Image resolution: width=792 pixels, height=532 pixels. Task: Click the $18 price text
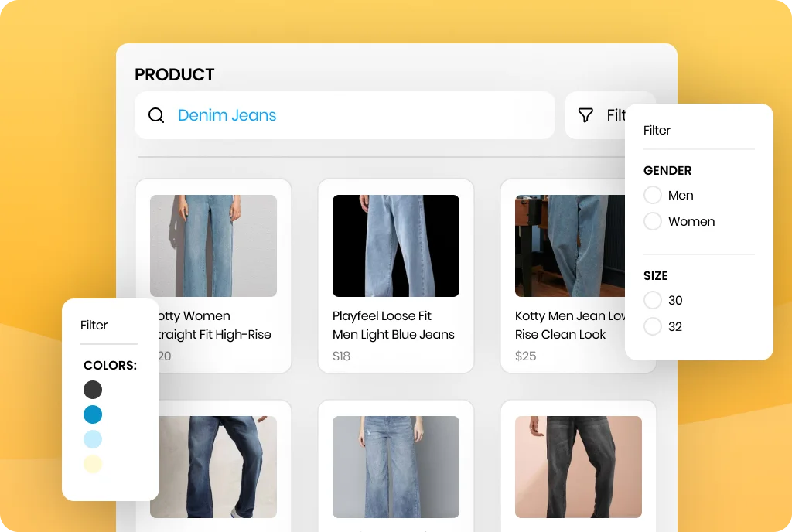341,356
